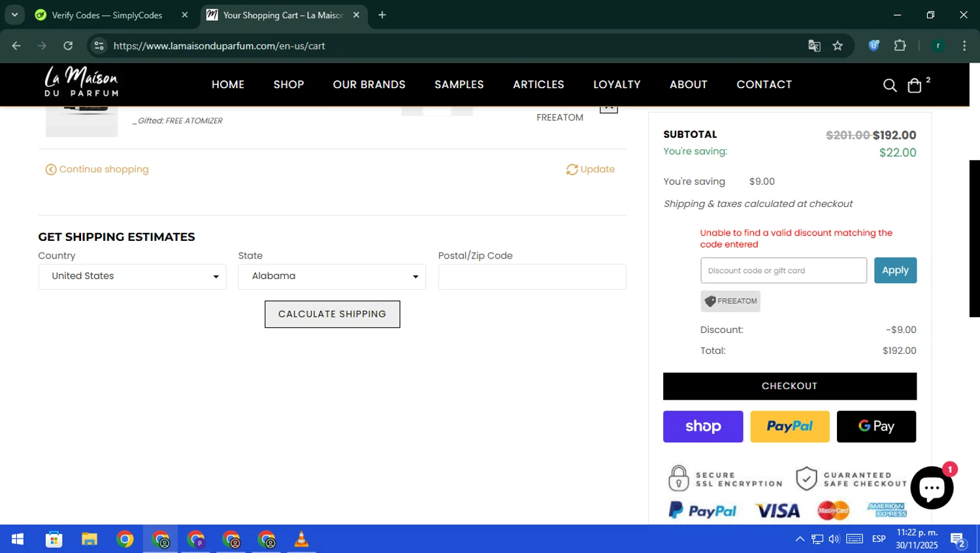Pay with Google Pay button
The width and height of the screenshot is (980, 553).
pos(876,426)
